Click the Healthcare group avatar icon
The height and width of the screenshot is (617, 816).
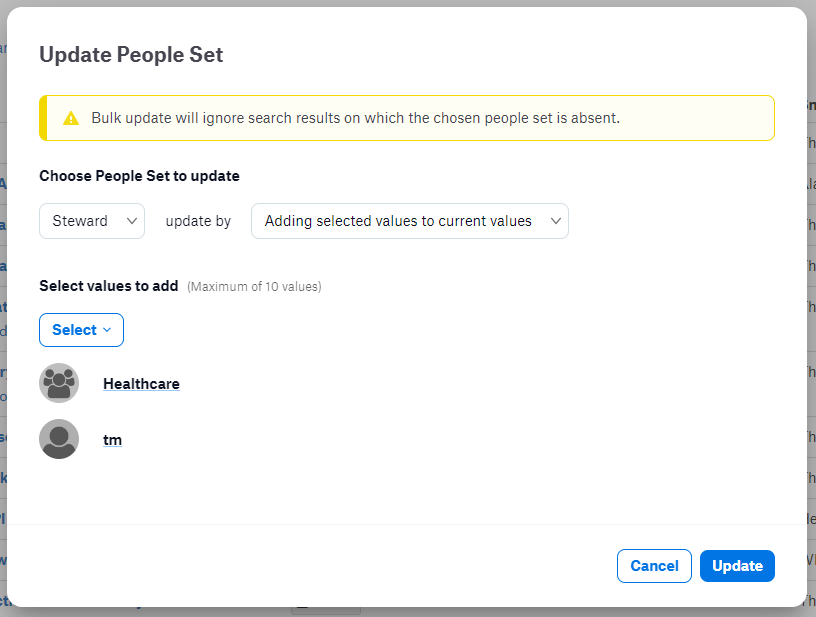tap(59, 383)
